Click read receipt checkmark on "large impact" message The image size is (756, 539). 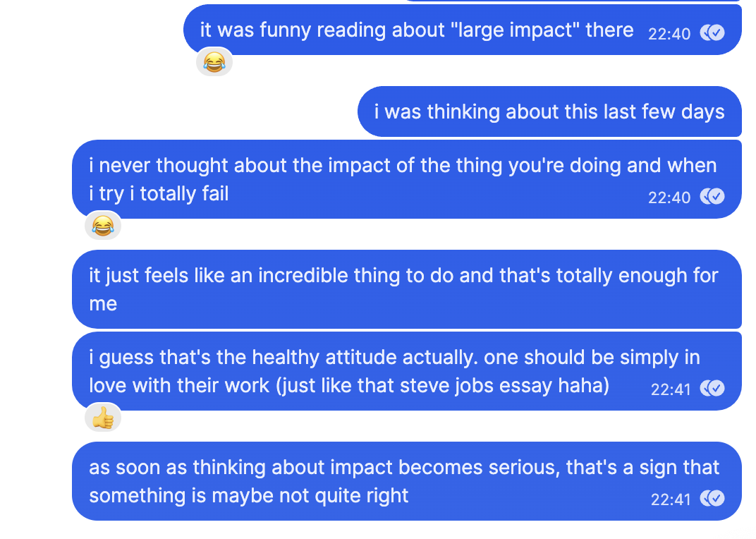[712, 32]
